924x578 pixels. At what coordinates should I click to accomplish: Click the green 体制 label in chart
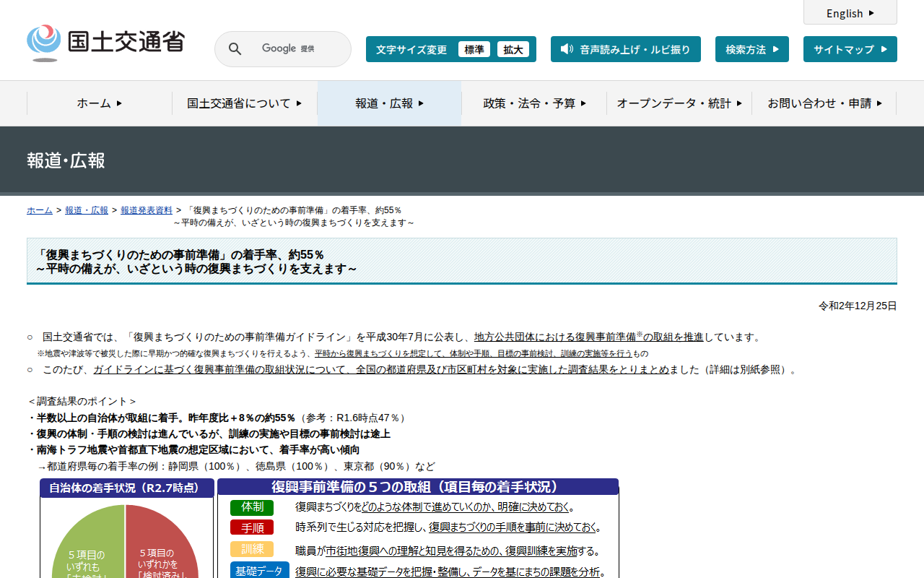[252, 507]
